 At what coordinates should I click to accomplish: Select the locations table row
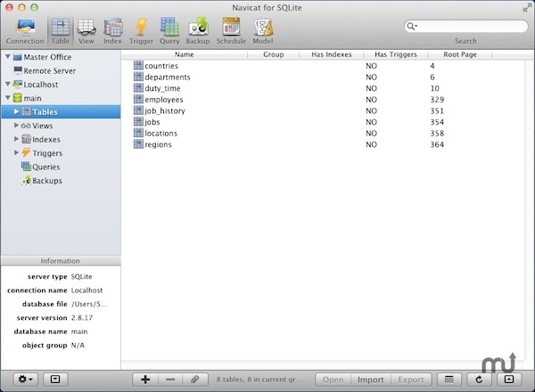click(x=323, y=134)
